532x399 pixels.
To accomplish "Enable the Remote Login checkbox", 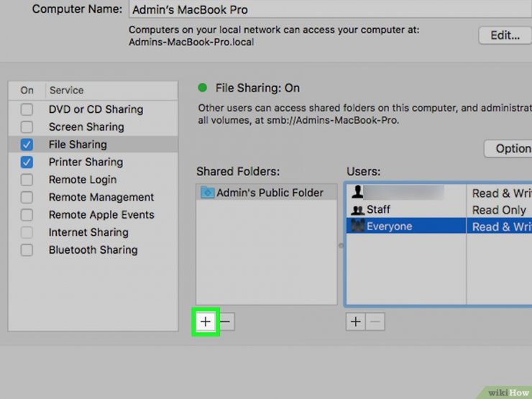I will tap(27, 180).
